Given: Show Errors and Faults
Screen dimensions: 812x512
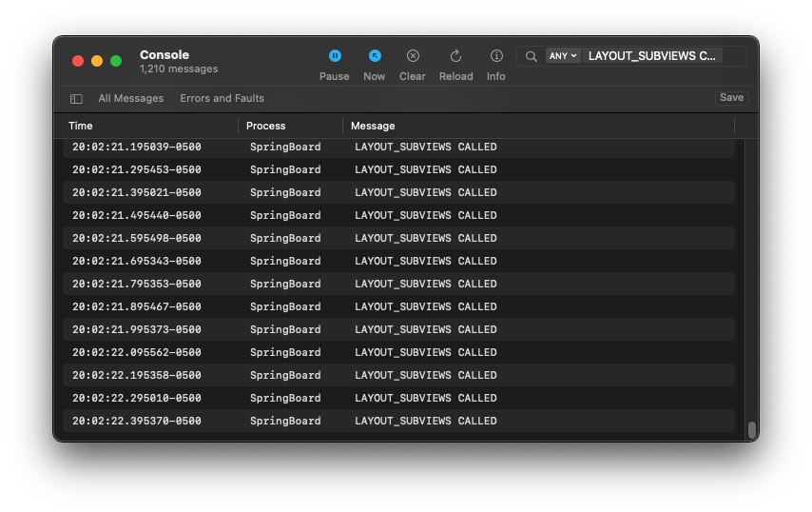Looking at the screenshot, I should click(x=222, y=98).
